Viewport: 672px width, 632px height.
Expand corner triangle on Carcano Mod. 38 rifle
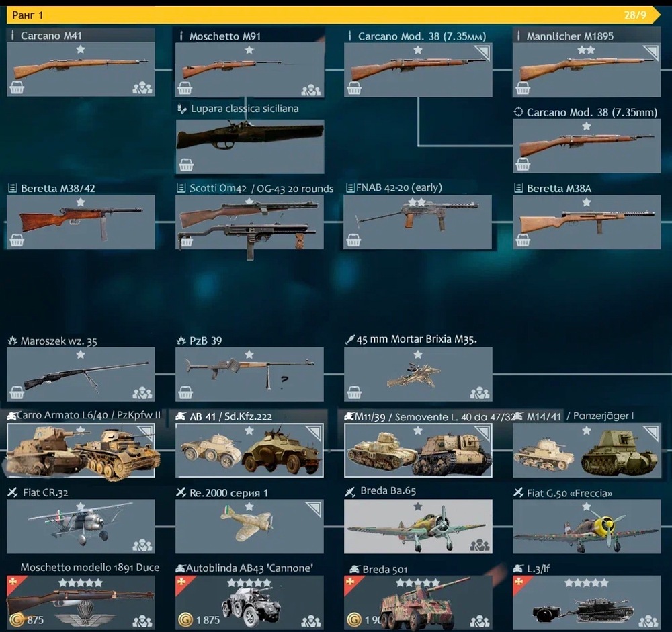point(483,52)
